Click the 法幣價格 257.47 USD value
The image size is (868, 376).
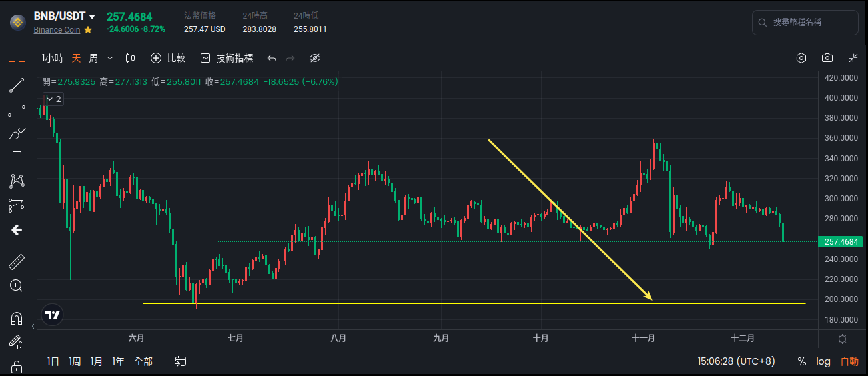coord(205,29)
